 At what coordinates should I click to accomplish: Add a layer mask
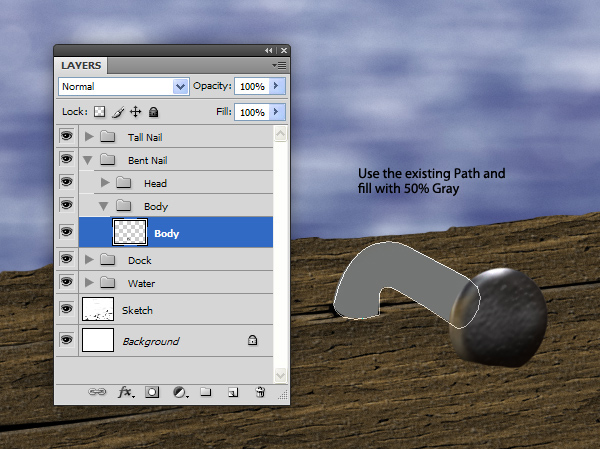point(152,392)
